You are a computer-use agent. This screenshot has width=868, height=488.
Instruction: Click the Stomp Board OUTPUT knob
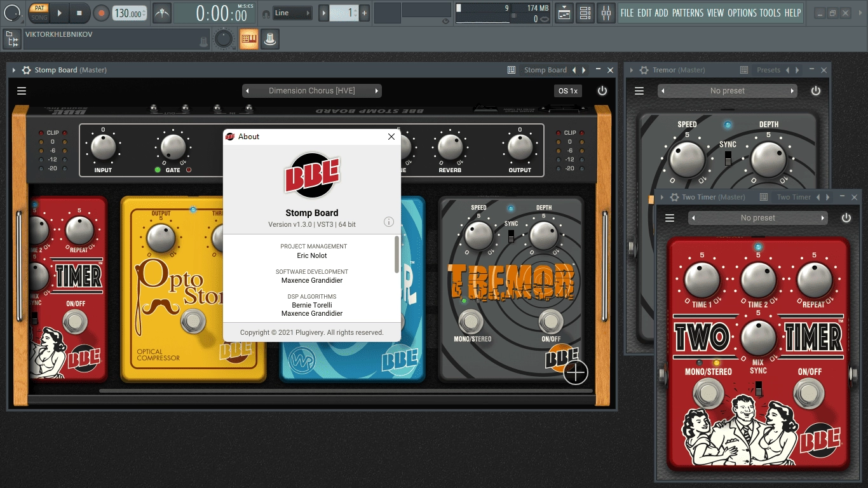520,147
